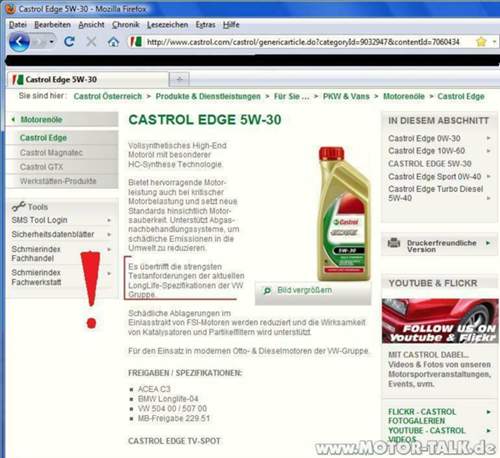The height and width of the screenshot is (458, 500).
Task: Open Schmierindex Fachhandel link
Action: 36,254
